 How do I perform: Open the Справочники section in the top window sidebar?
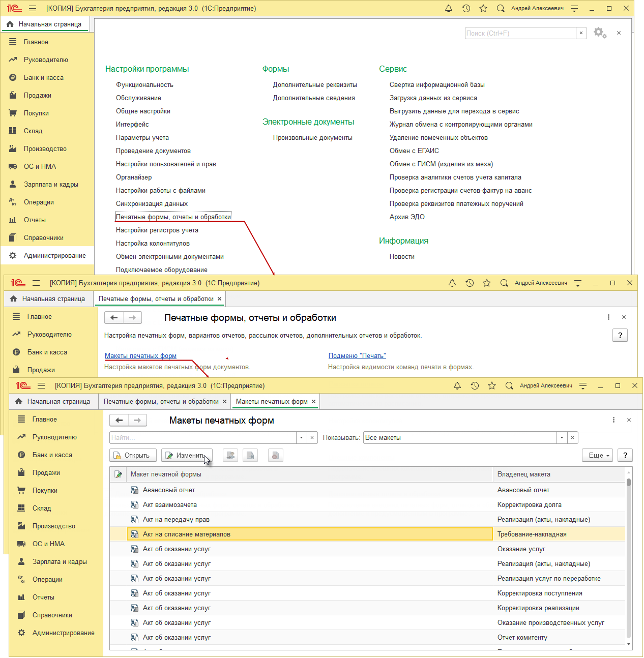click(x=47, y=237)
